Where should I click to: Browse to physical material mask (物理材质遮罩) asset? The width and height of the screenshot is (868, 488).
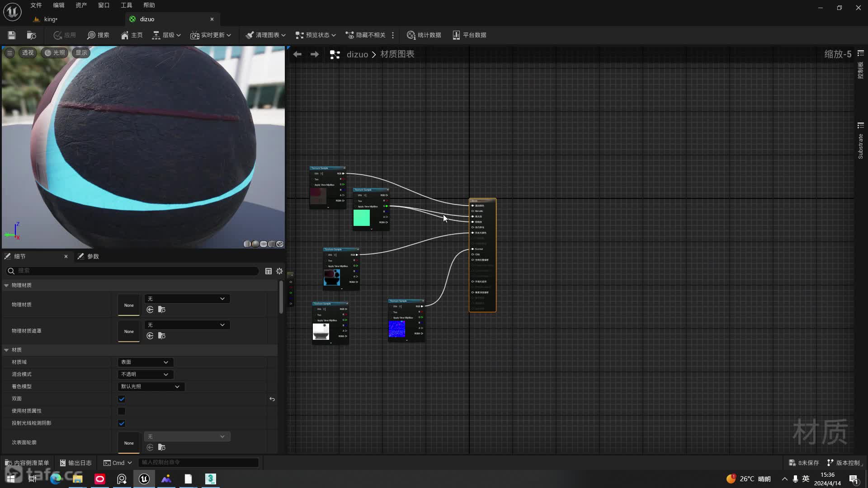(161, 336)
